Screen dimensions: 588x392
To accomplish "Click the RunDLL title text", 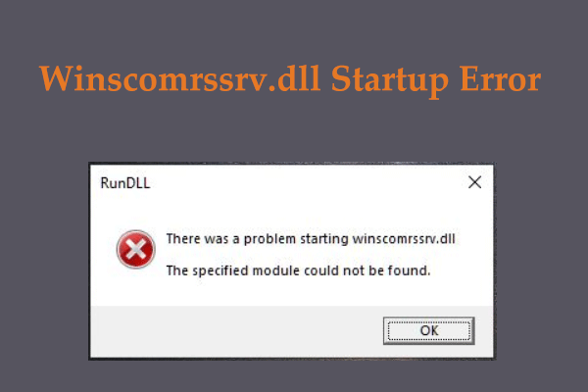I will pos(125,183).
